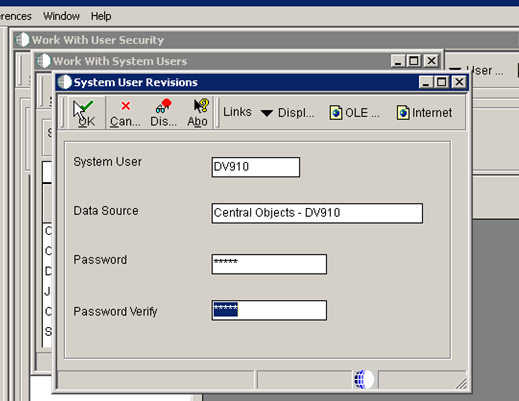
Task: Click the Password Verify input field
Action: [269, 310]
